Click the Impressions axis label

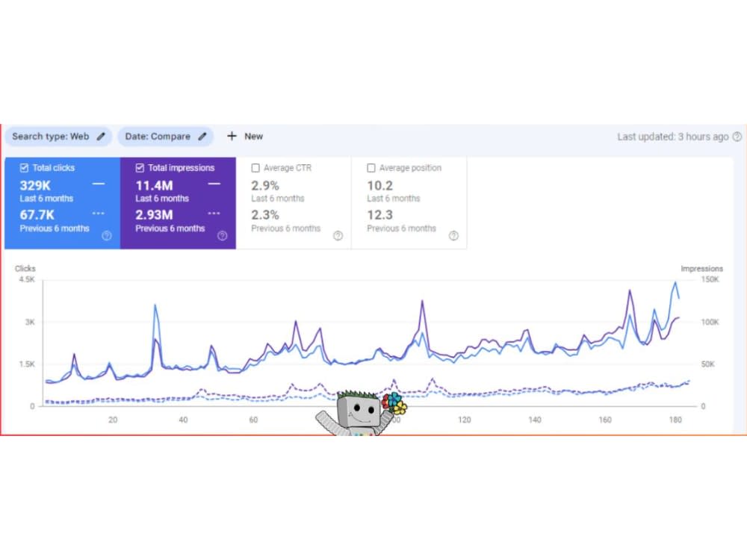point(701,269)
